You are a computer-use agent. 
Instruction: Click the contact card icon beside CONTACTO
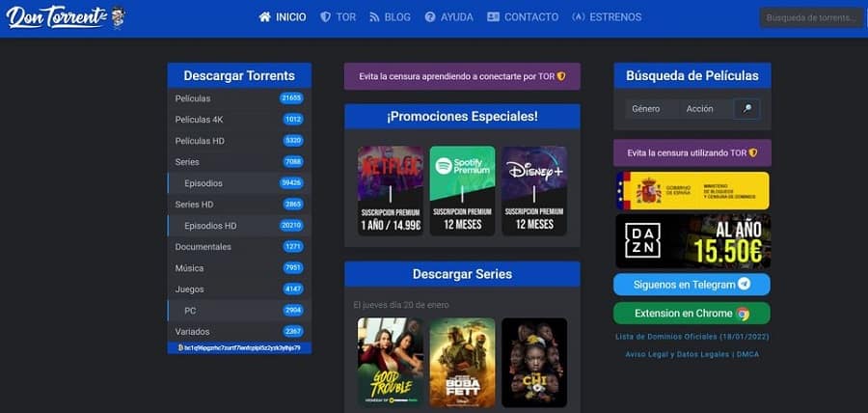coord(493,17)
